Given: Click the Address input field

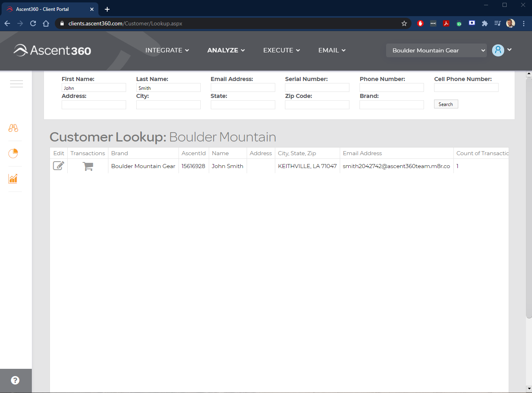Looking at the screenshot, I should (94, 105).
